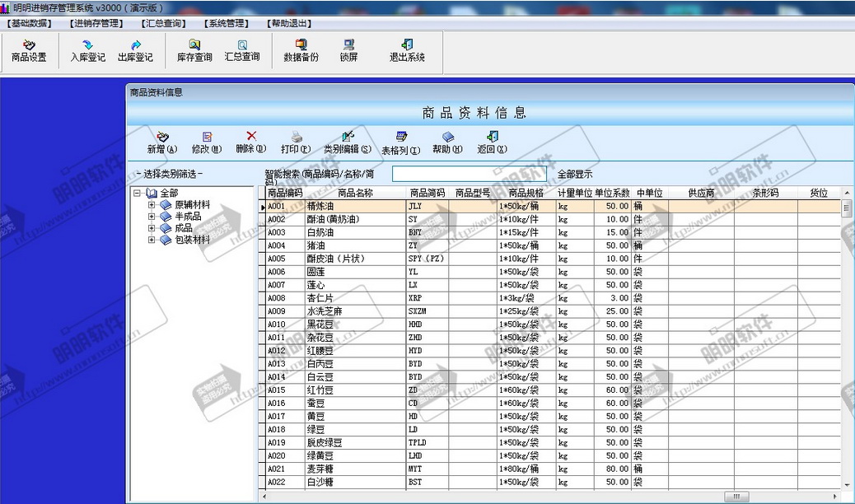Click the vertical scrollbar thumb of table

846,209
